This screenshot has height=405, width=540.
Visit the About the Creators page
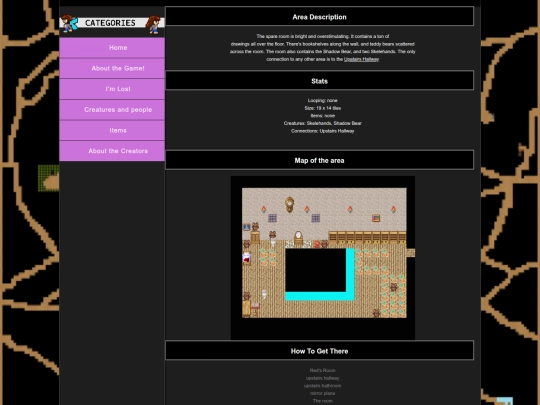tap(112, 151)
